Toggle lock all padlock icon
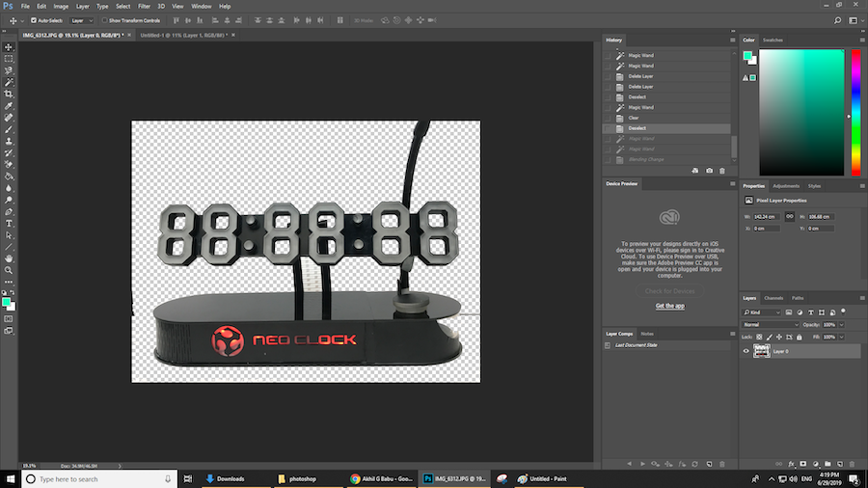Image resolution: width=868 pixels, height=488 pixels. pos(799,337)
